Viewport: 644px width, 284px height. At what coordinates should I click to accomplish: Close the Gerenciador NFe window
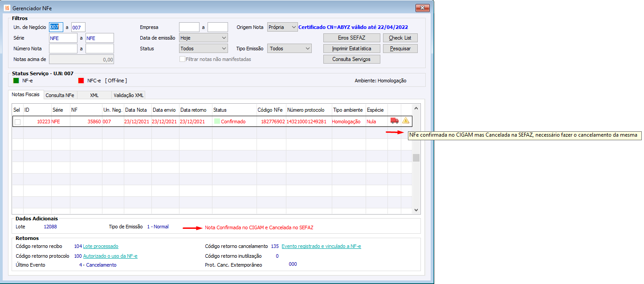pyautogui.click(x=422, y=8)
